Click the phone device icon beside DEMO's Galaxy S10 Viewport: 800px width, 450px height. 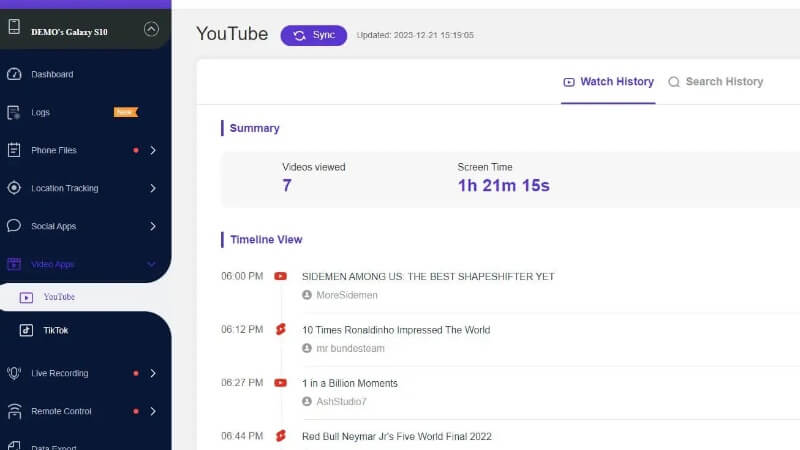(14, 27)
